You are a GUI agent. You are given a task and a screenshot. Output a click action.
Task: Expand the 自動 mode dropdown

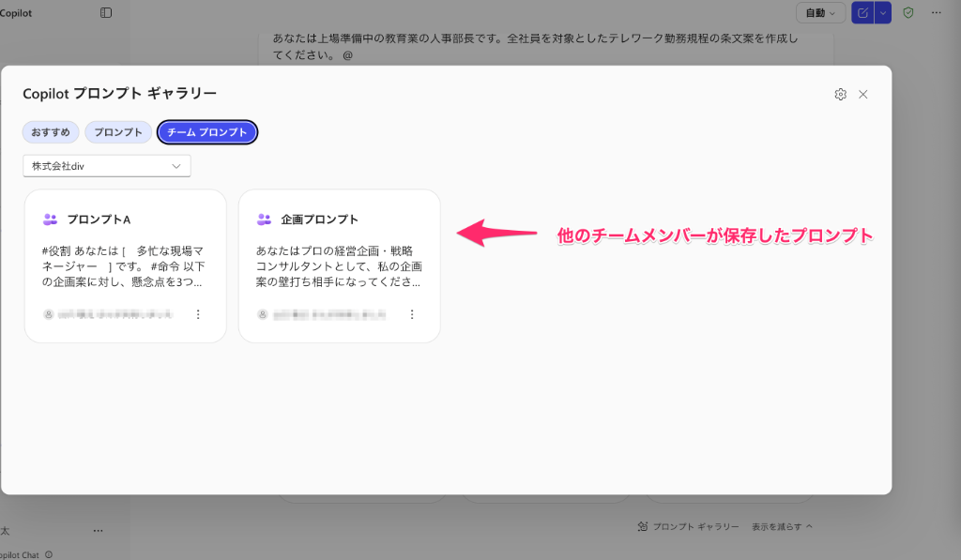click(820, 13)
